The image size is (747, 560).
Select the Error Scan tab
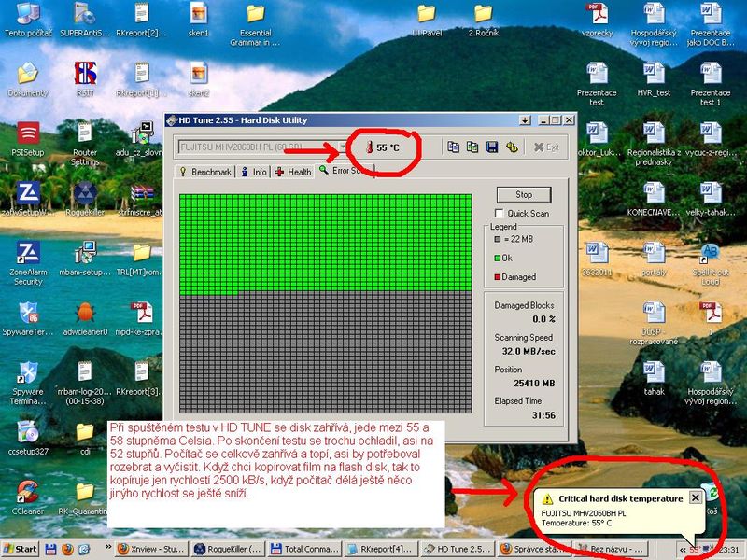point(345,171)
